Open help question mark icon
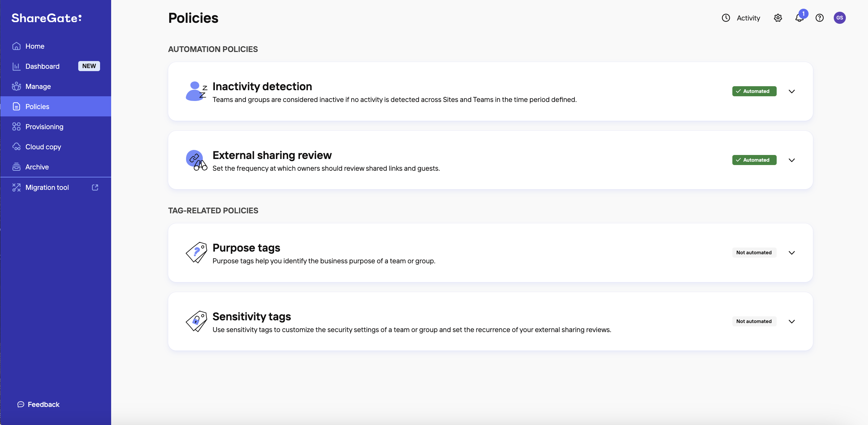Image resolution: width=868 pixels, height=425 pixels. click(x=819, y=18)
